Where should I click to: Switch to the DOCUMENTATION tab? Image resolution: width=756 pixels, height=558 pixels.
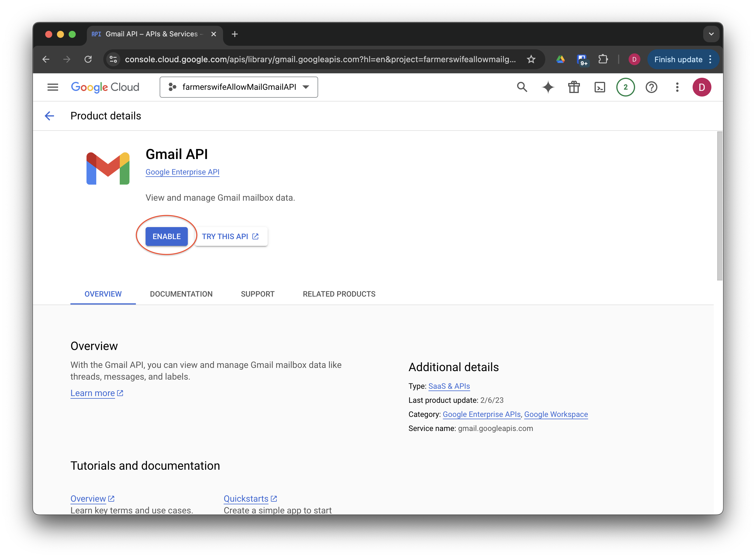pyautogui.click(x=181, y=294)
